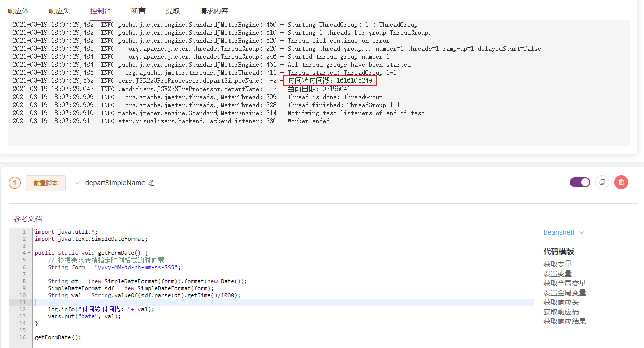
Task: Click the 代码模版 heading
Action: (x=558, y=251)
